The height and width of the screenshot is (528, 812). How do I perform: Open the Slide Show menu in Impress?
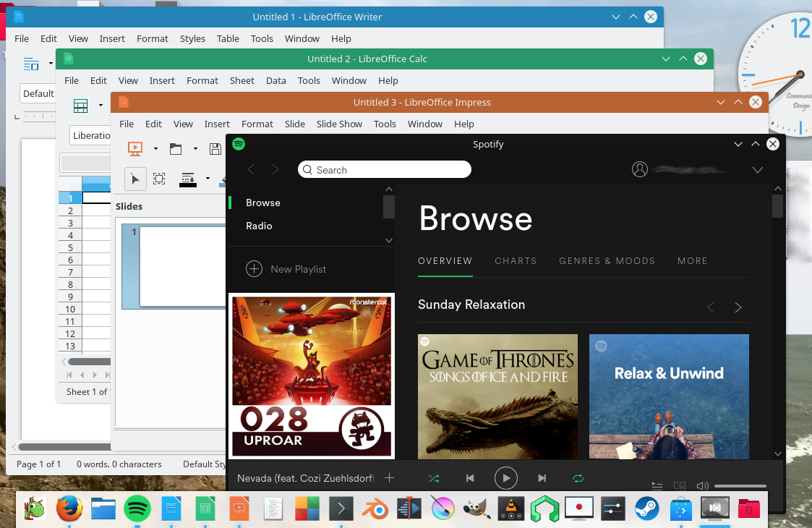(339, 124)
